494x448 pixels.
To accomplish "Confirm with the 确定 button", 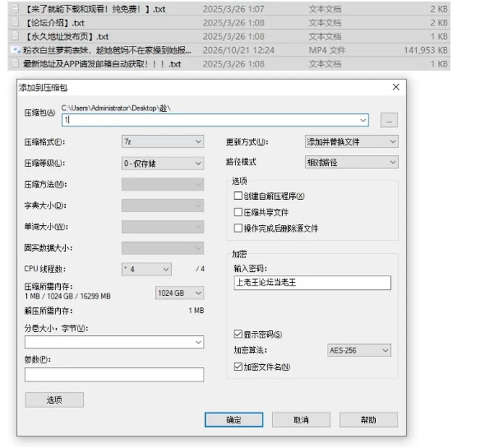I will point(234,420).
